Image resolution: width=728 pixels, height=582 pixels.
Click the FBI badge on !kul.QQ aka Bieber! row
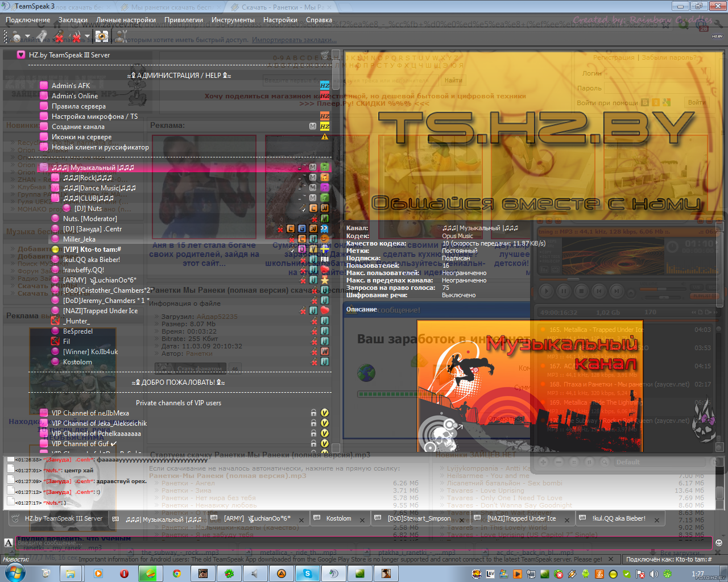tap(324, 259)
